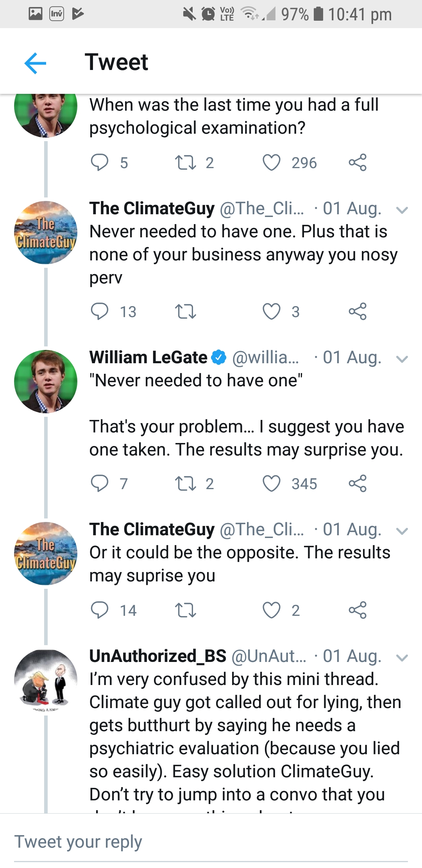This screenshot has width=422, height=868.
Task: Open the dropdown chevron on William LeGate's tweet
Action: 402,359
